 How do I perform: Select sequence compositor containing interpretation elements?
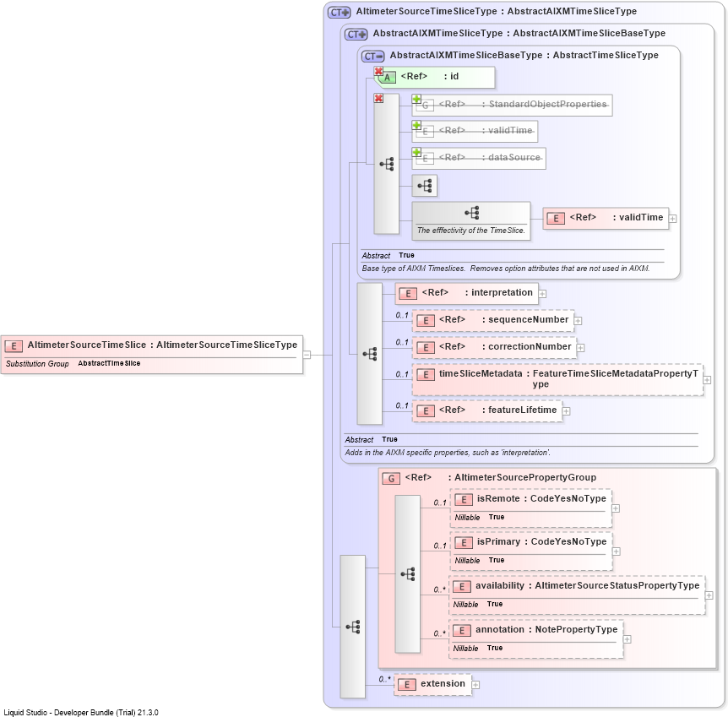point(370,354)
